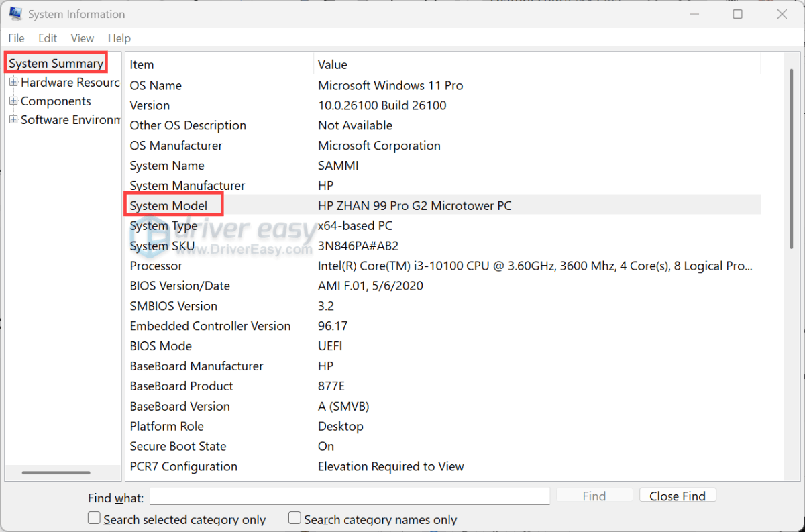Open the File menu

15,38
